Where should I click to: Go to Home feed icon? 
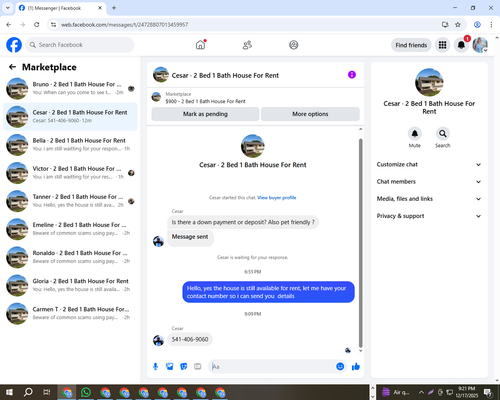[x=200, y=45]
